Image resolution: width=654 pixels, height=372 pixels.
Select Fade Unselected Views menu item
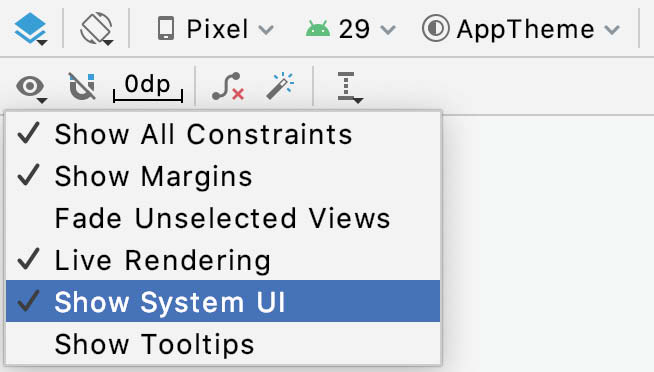pos(223,218)
